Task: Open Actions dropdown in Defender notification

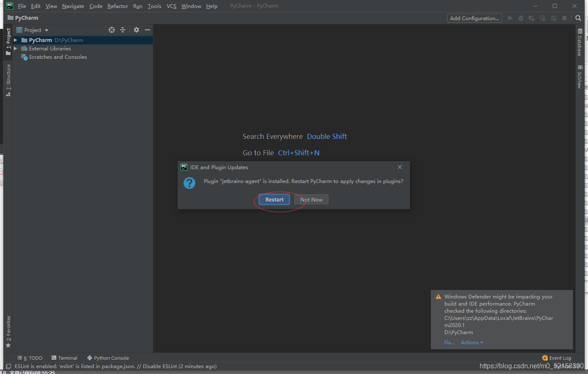Action: pos(472,343)
